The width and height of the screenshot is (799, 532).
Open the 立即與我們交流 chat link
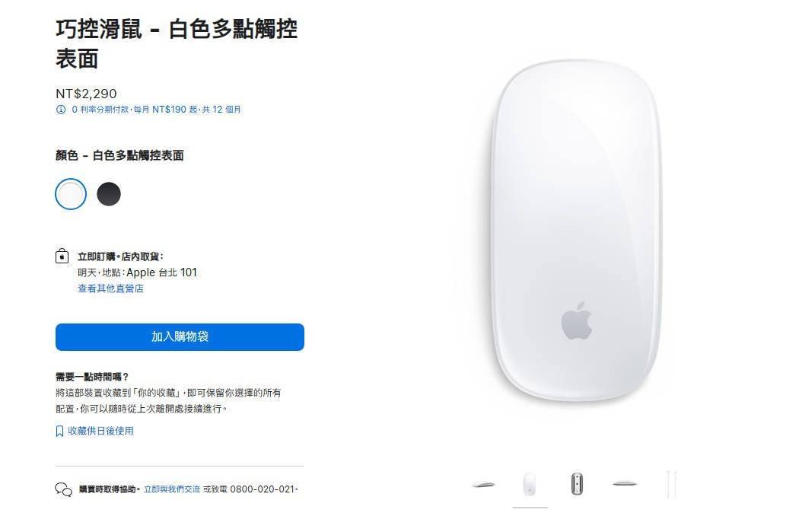pyautogui.click(x=172, y=489)
